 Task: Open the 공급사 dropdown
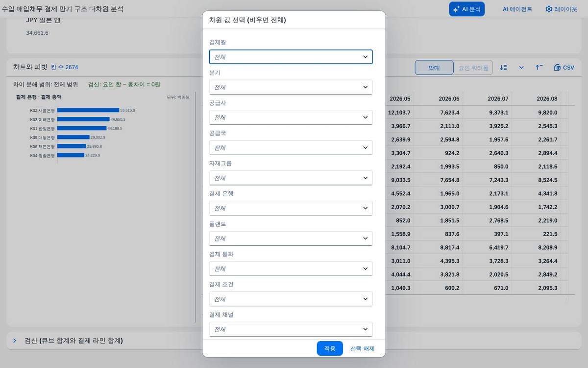click(291, 117)
